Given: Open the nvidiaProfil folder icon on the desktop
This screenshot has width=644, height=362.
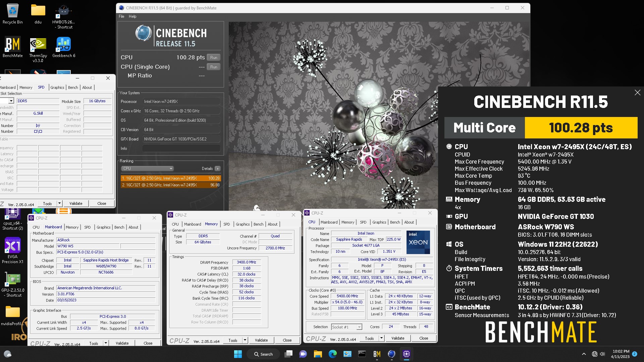Looking at the screenshot, I should point(13,316).
